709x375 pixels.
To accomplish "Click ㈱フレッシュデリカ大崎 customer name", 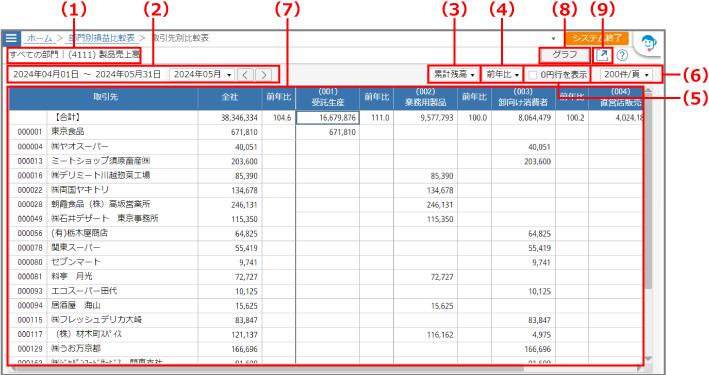I will pos(96,320).
